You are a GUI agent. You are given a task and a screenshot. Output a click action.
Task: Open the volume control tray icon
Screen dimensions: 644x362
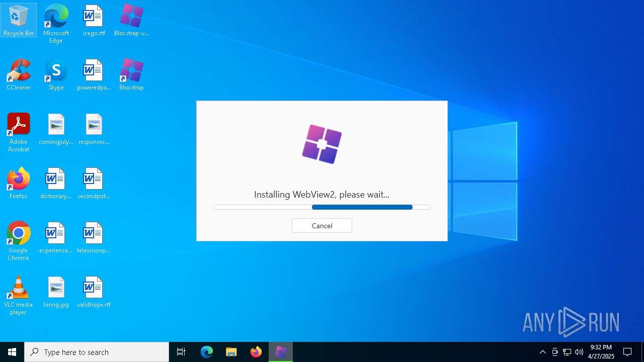click(579, 352)
